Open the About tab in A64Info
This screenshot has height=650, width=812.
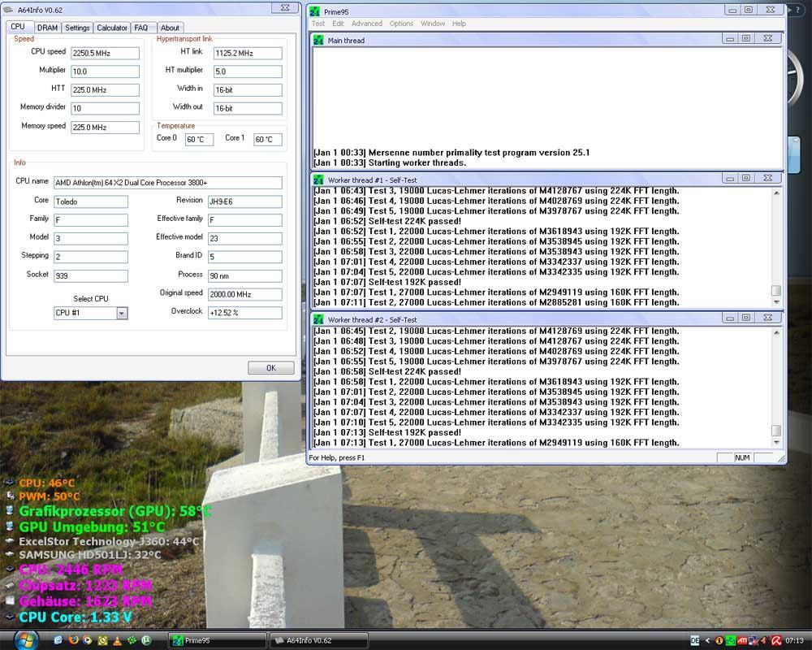click(x=170, y=28)
